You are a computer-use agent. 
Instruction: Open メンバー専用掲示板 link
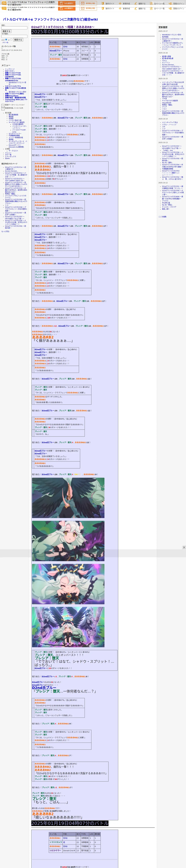click(x=16, y=137)
